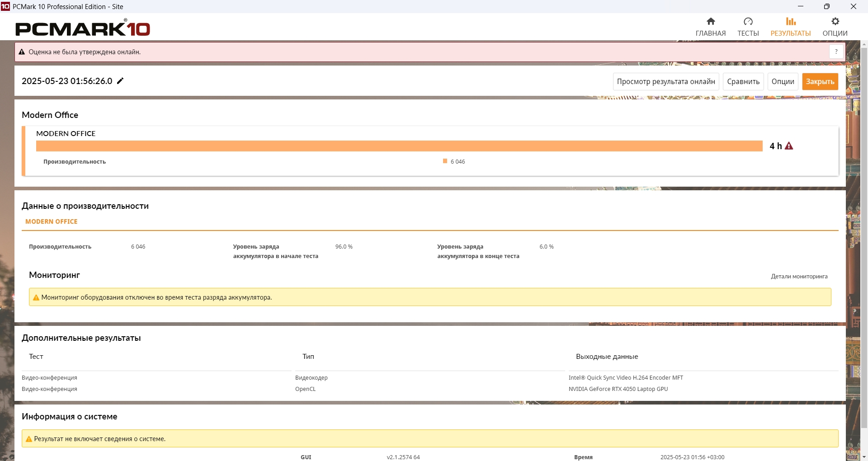Viewport: 868px width, 461px height.
Task: Click Просмотр результата онлайн button
Action: click(x=666, y=82)
